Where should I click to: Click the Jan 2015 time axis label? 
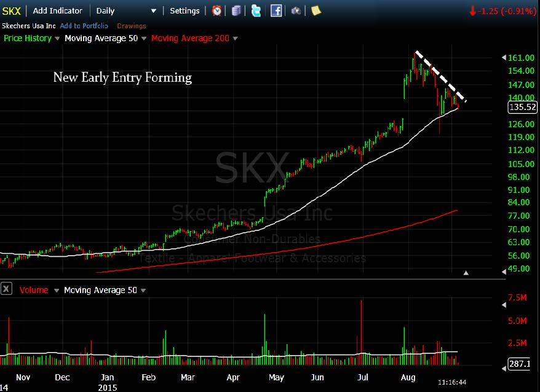(x=107, y=382)
